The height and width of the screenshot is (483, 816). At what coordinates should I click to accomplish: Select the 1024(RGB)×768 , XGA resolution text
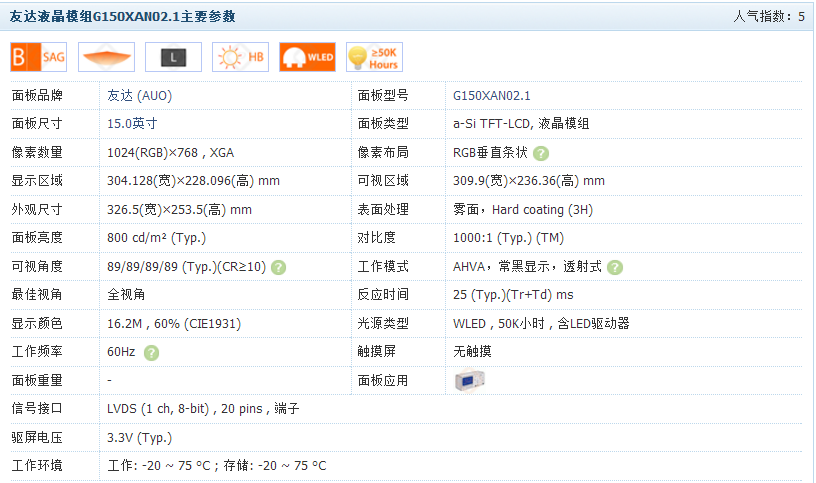(x=170, y=153)
